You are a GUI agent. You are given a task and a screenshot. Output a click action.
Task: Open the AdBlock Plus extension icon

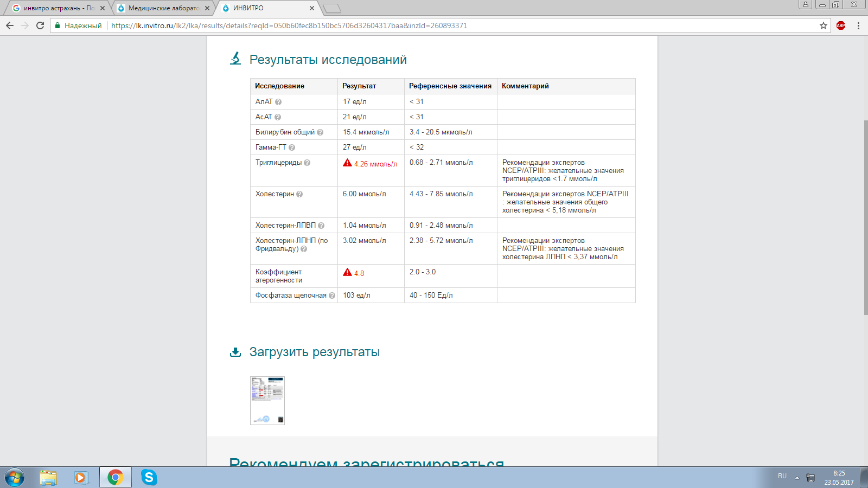tap(841, 25)
